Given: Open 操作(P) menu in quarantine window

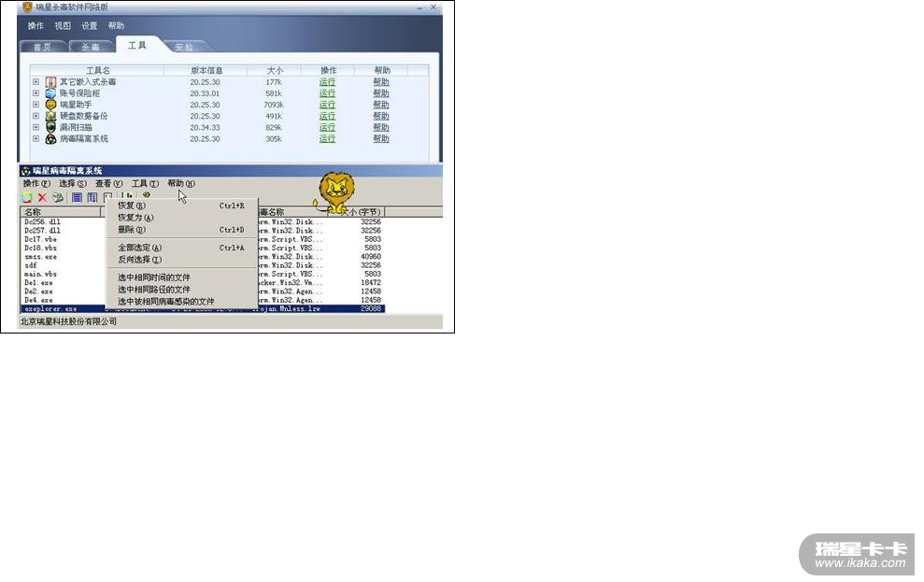Looking at the screenshot, I should 36,184.
